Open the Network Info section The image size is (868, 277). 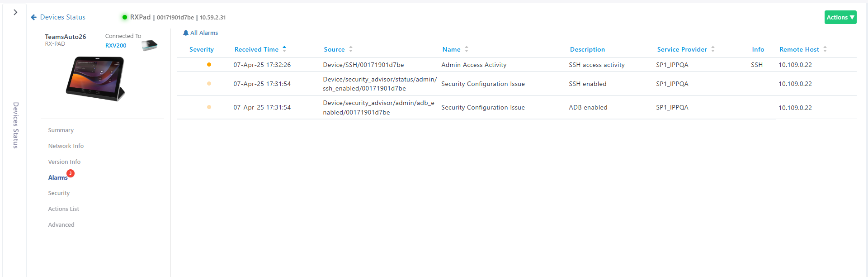(66, 146)
